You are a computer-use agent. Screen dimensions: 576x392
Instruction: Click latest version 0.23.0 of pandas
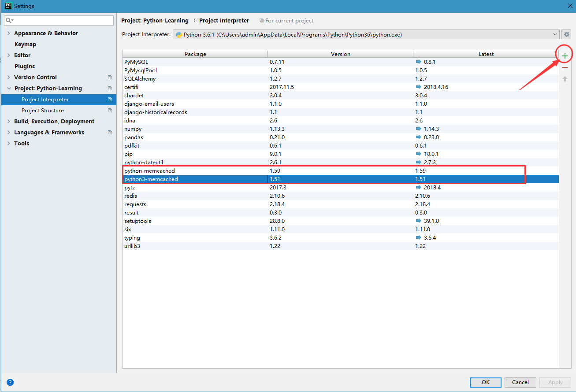point(431,137)
